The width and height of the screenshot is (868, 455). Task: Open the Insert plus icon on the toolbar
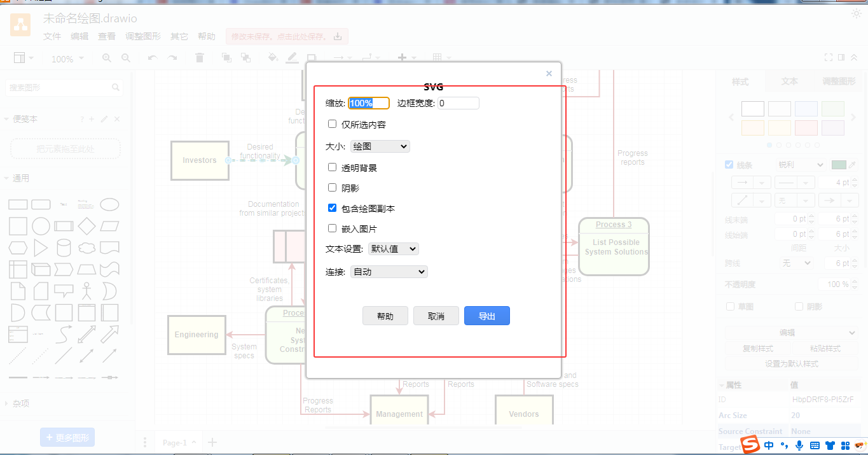(x=403, y=58)
